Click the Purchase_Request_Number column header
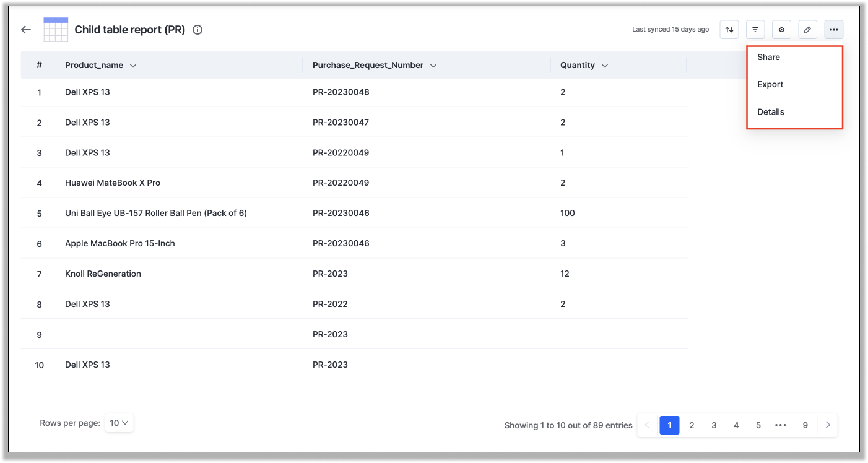 pos(368,66)
